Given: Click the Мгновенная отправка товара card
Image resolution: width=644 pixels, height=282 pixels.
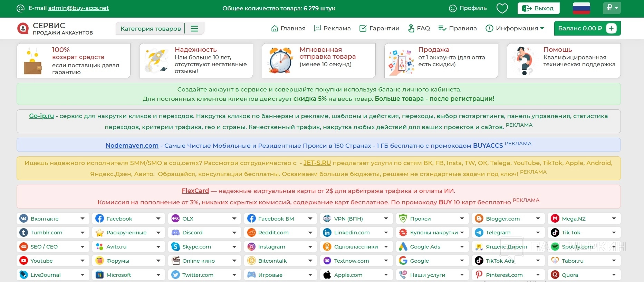Looking at the screenshot, I should tap(319, 61).
